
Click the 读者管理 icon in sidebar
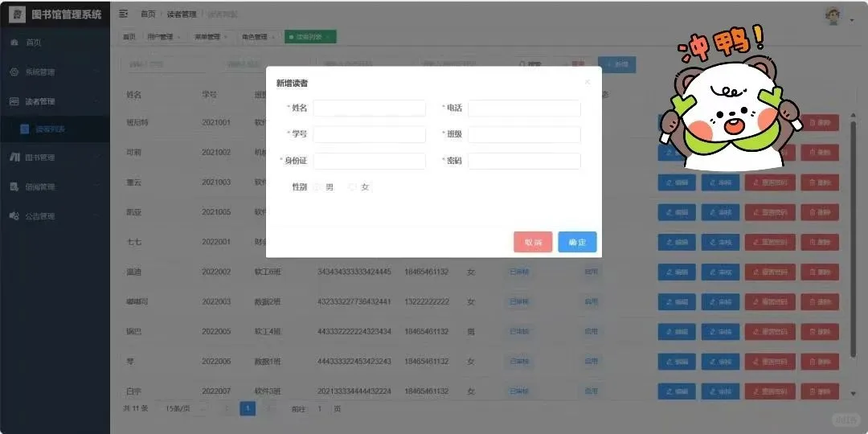coord(14,101)
